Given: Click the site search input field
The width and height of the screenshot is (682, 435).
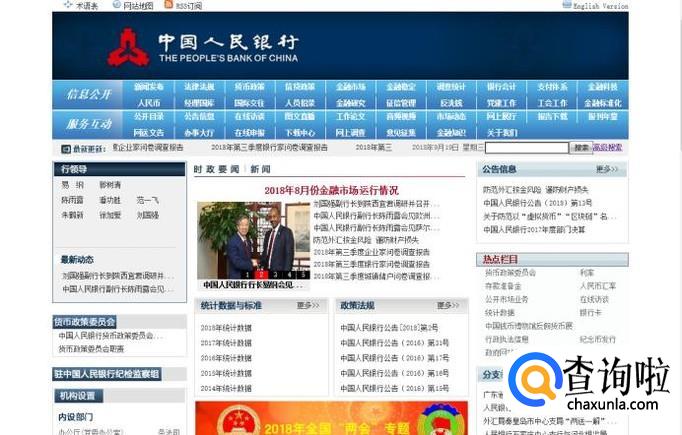Looking at the screenshot, I should (x=526, y=148).
